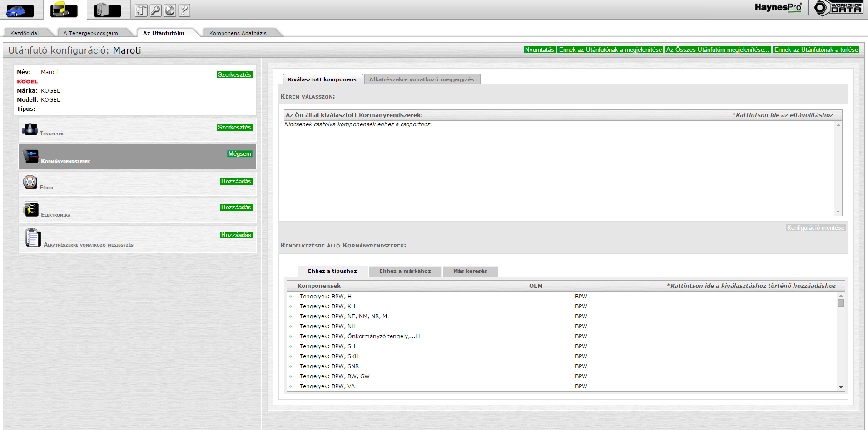This screenshot has width=868, height=430.
Task: Click the Elektronika circuit icon
Action: pos(31,209)
